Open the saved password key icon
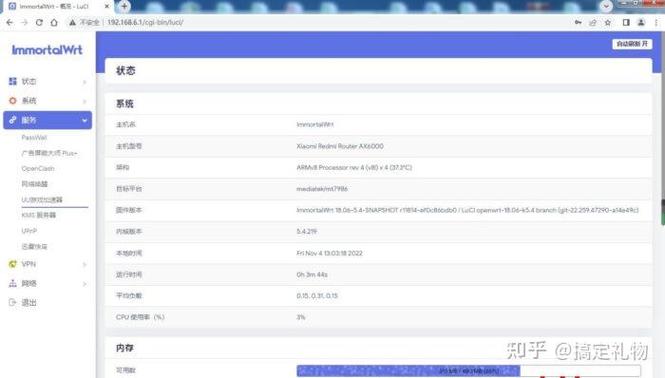Image resolution: width=665 pixels, height=378 pixels. [x=578, y=22]
